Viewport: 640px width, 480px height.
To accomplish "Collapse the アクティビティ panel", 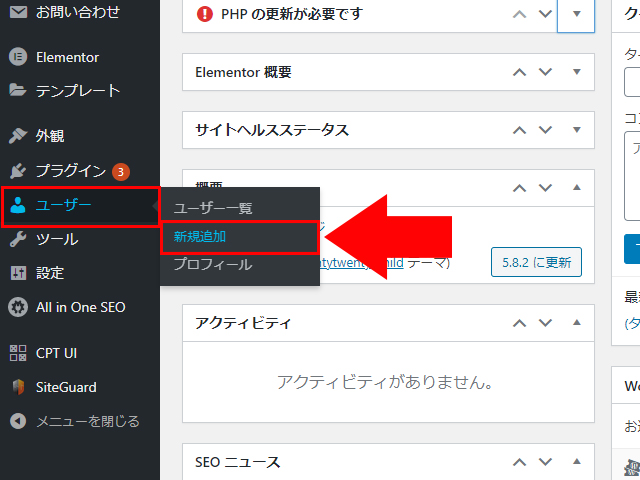I will 576,323.
